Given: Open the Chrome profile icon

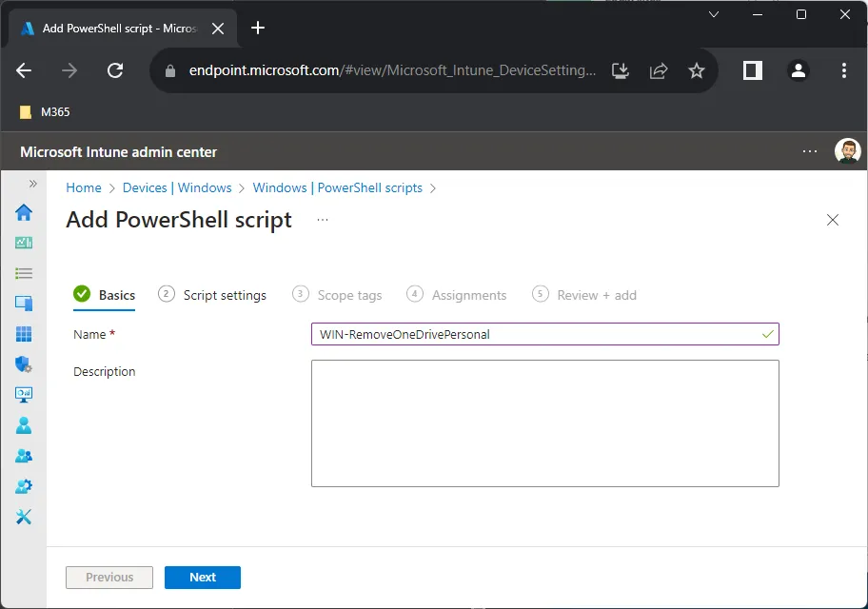Looking at the screenshot, I should click(799, 70).
